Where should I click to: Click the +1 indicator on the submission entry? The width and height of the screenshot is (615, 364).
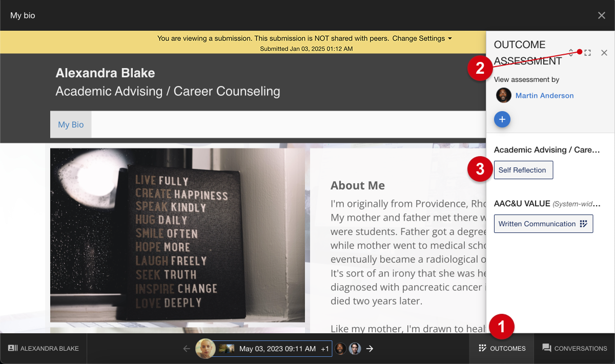(x=325, y=349)
